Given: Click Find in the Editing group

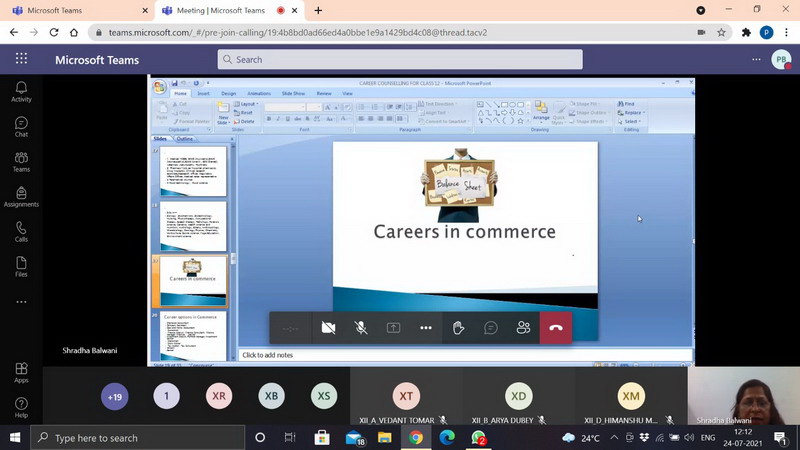Looking at the screenshot, I should 626,104.
